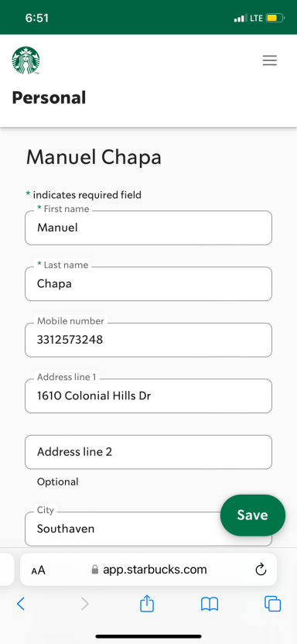Open the hamburger menu icon

[269, 60]
